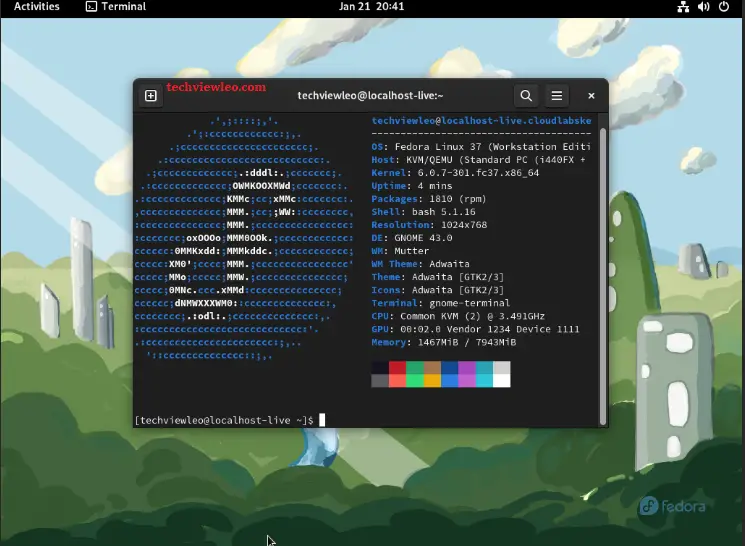Click the Kernel: 6.0.7-301.fc37.x86_64 line
Viewport: 745px width, 546px height.
coord(455,173)
